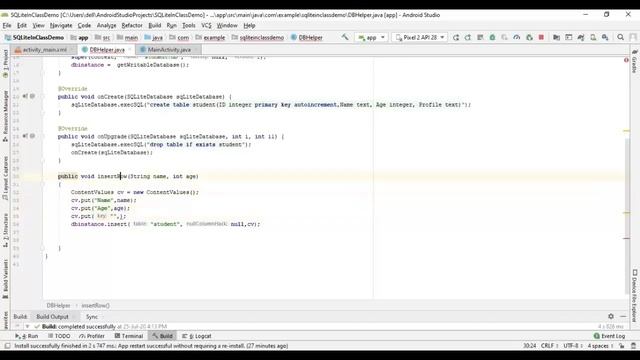This screenshot has height=360, width=640.
Task: Change CRLF line separator setting
Action: (x=549, y=346)
